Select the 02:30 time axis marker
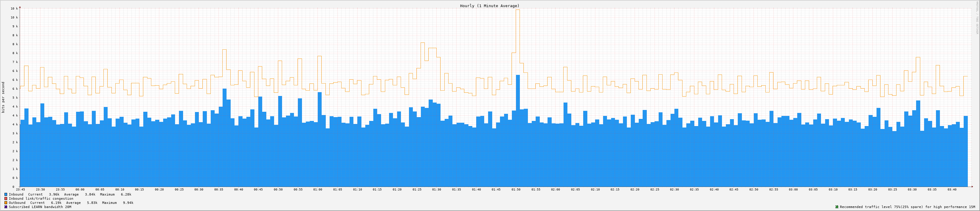Image resolution: width=980 pixels, height=211 pixels. 674,189
